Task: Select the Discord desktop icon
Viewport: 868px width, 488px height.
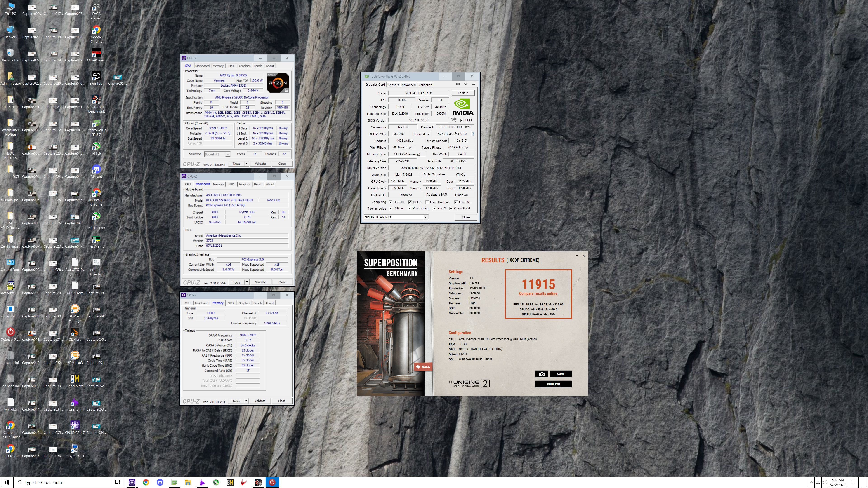Action: (x=96, y=171)
